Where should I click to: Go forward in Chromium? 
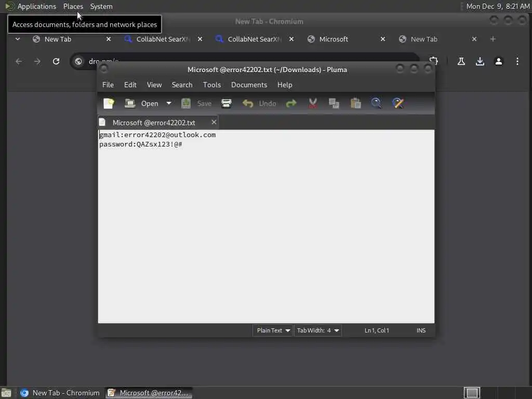[37, 61]
